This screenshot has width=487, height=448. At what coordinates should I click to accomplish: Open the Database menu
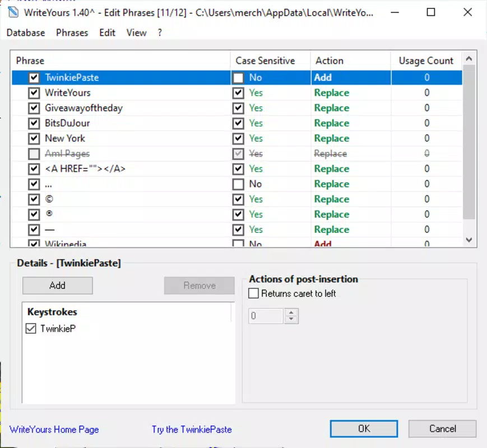pyautogui.click(x=26, y=32)
